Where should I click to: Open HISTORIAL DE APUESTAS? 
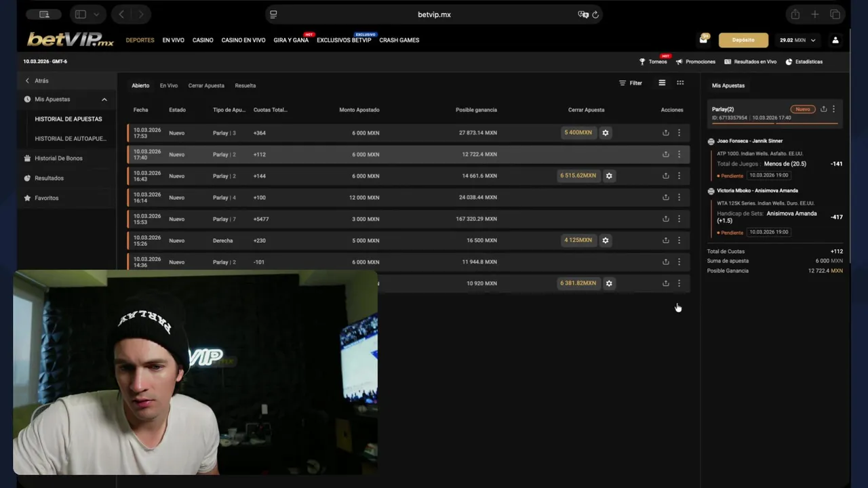68,119
